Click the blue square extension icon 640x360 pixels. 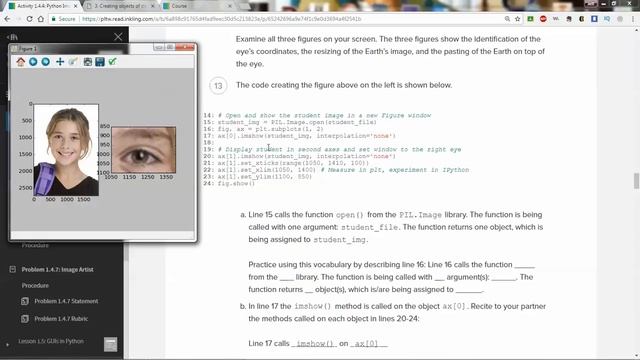click(594, 19)
